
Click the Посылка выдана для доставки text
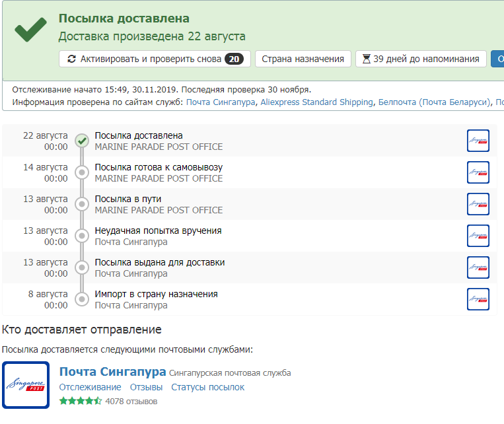160,262
